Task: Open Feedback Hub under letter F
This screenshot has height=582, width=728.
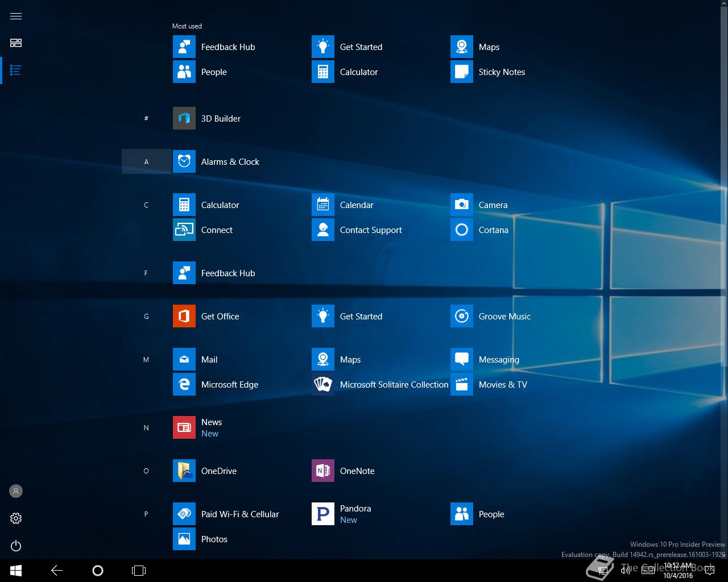Action: [x=241, y=273]
